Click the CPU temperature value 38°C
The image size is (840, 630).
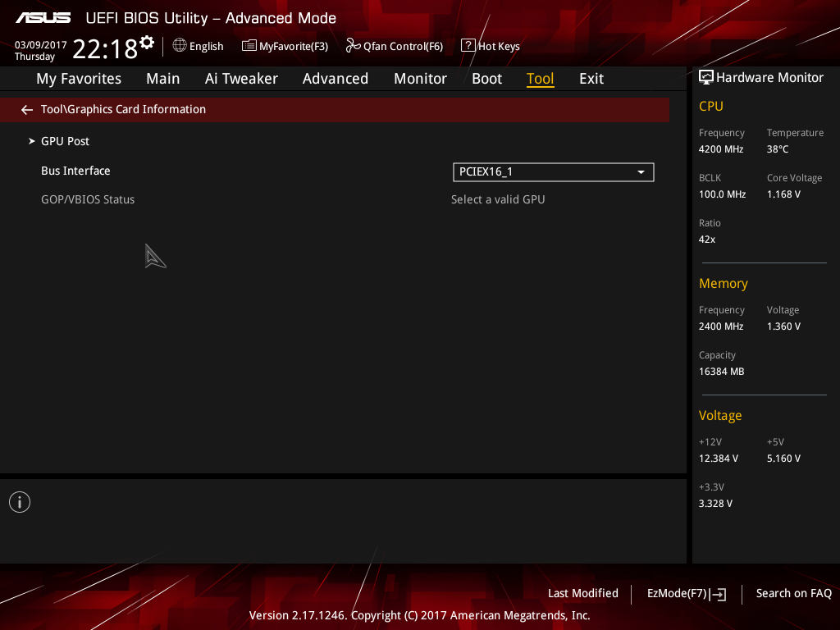pos(778,149)
